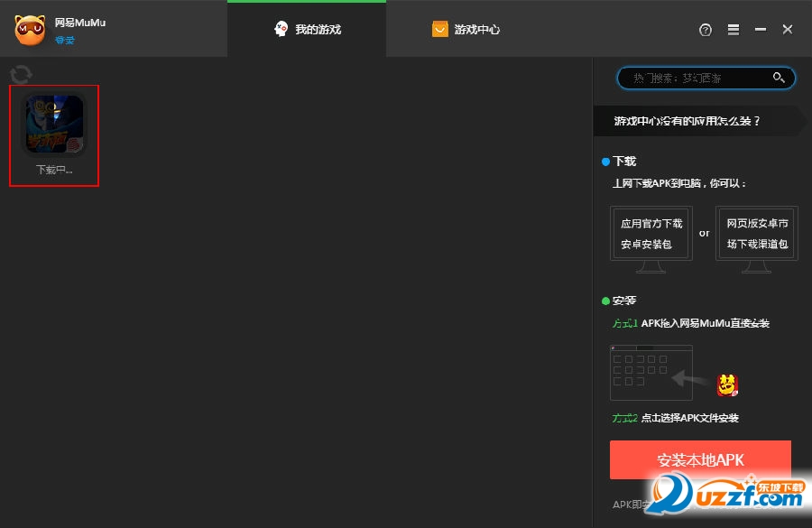Open the 登录 login link
The image size is (812, 528).
65,40
